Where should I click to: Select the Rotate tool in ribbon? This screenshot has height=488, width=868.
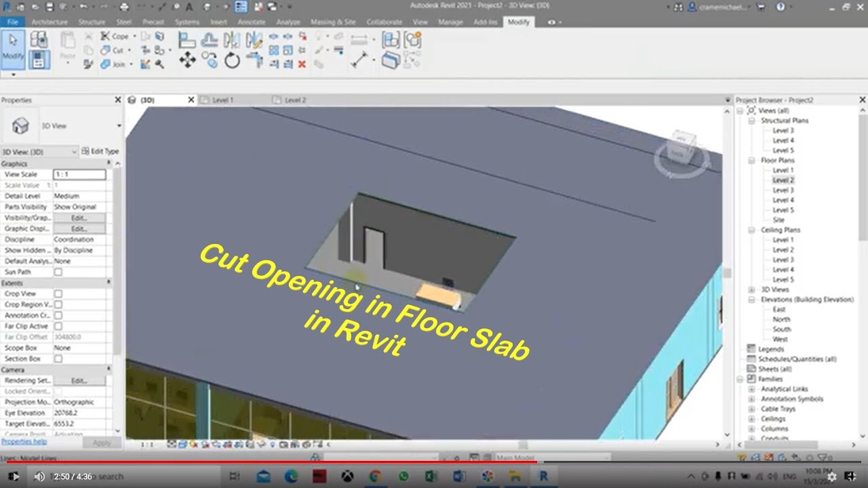point(232,60)
